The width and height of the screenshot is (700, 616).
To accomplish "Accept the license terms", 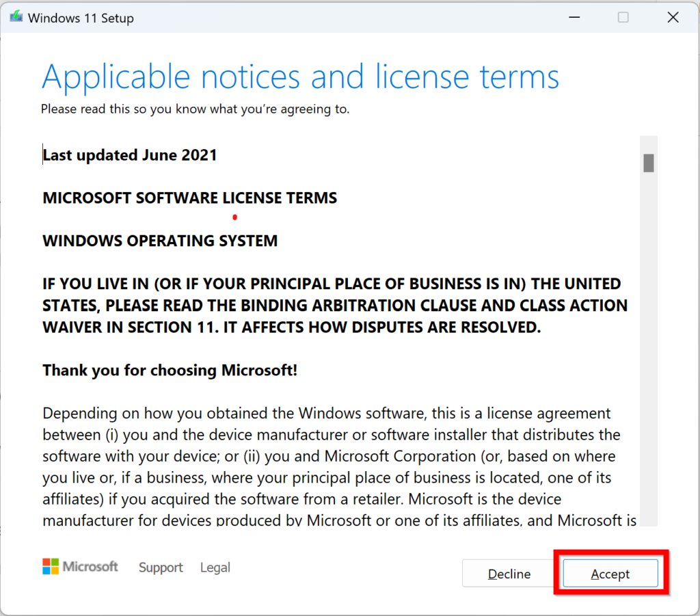I will pyautogui.click(x=610, y=574).
